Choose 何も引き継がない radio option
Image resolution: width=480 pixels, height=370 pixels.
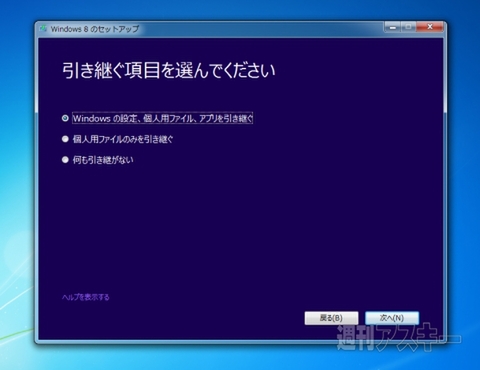[x=65, y=160]
